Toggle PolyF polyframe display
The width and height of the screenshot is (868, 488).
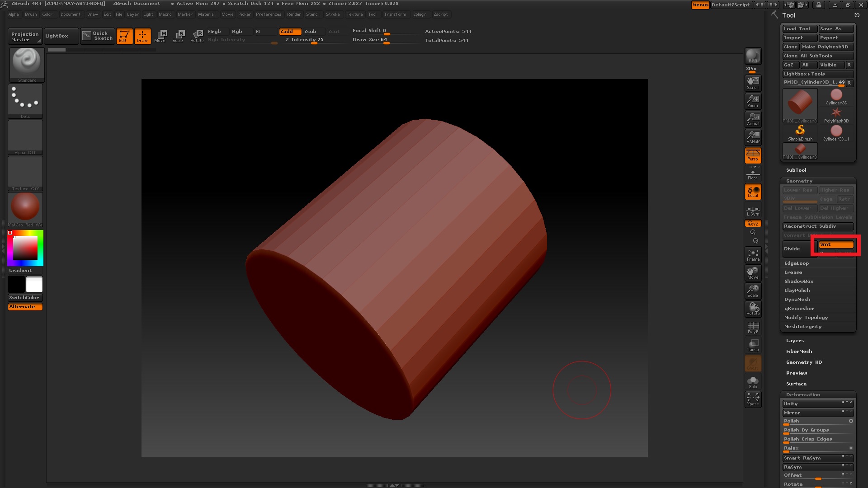pyautogui.click(x=753, y=327)
